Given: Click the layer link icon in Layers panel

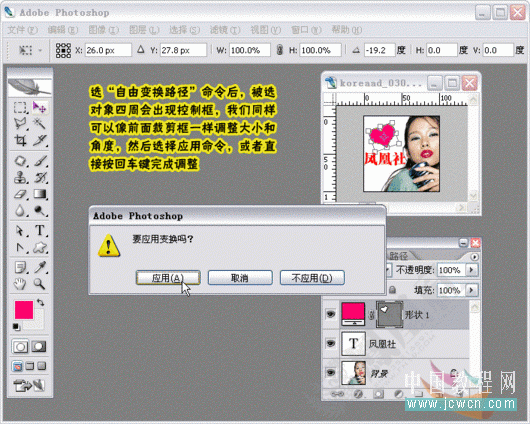Looking at the screenshot, I should point(337,394).
